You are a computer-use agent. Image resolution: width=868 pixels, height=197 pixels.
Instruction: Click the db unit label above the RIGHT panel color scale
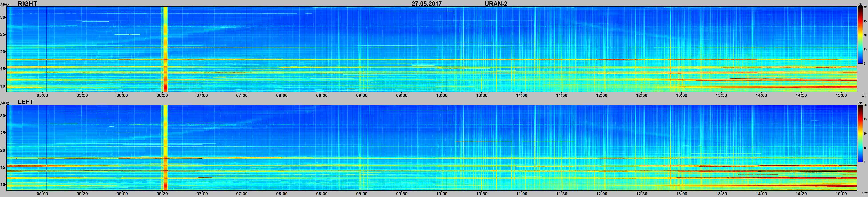[860, 5]
